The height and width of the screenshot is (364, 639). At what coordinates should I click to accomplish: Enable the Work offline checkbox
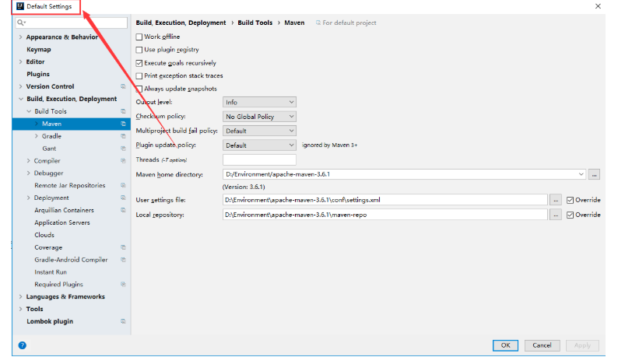[139, 37]
